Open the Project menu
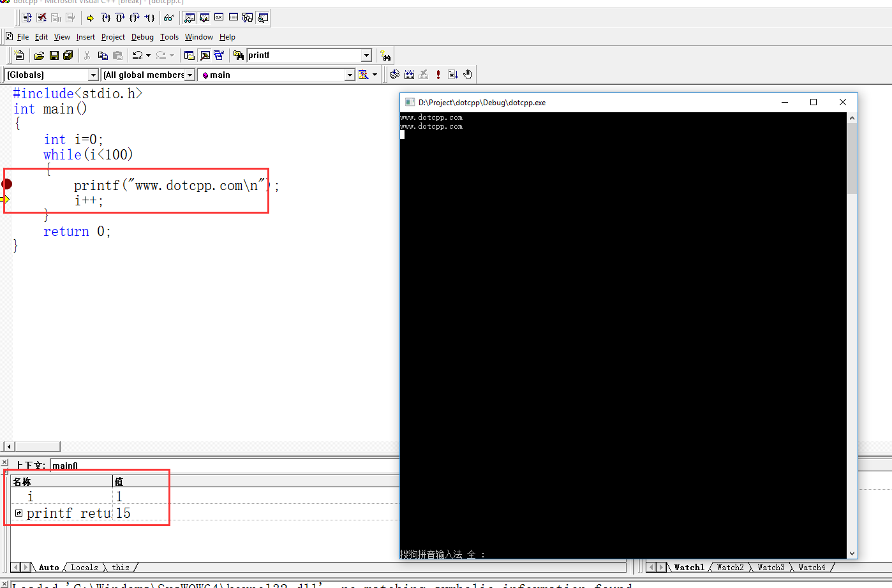Viewport: 892px width, 588px height. coord(113,37)
